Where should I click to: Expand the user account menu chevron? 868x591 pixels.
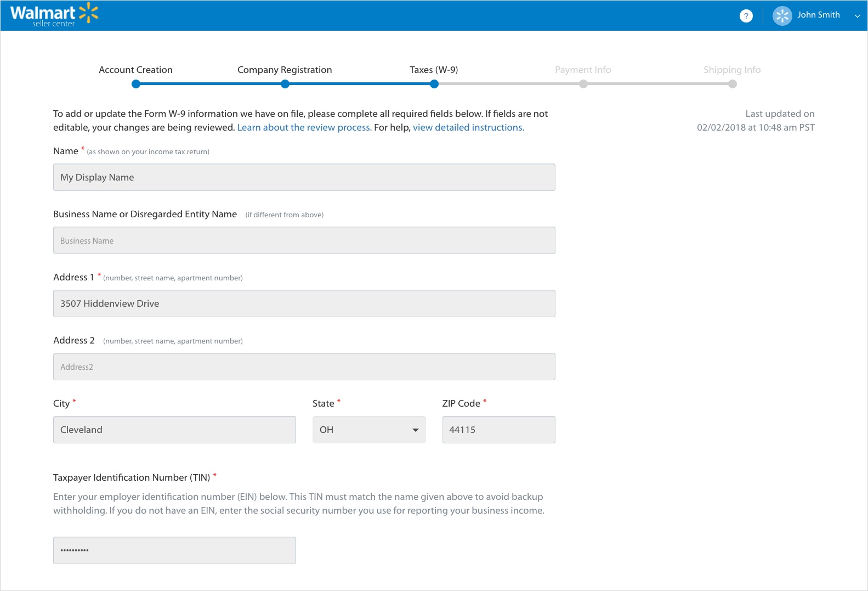coord(857,16)
